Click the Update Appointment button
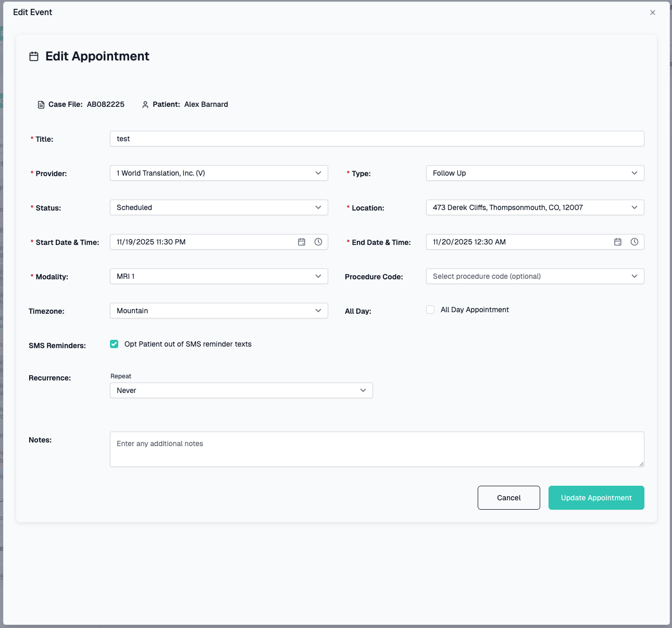This screenshot has width=672, height=628. 596,498
